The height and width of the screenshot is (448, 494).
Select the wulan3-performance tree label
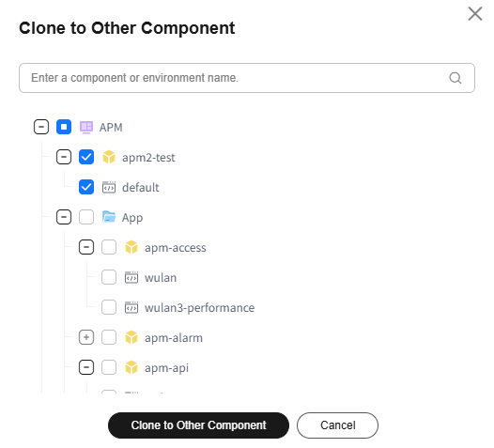199,307
